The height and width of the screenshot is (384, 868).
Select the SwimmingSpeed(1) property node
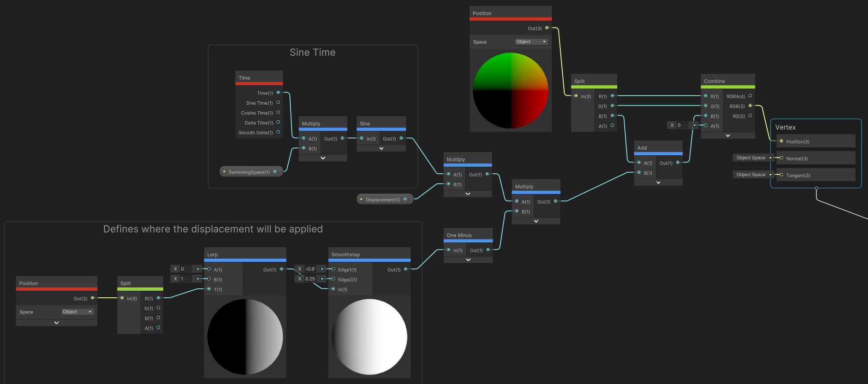click(251, 171)
